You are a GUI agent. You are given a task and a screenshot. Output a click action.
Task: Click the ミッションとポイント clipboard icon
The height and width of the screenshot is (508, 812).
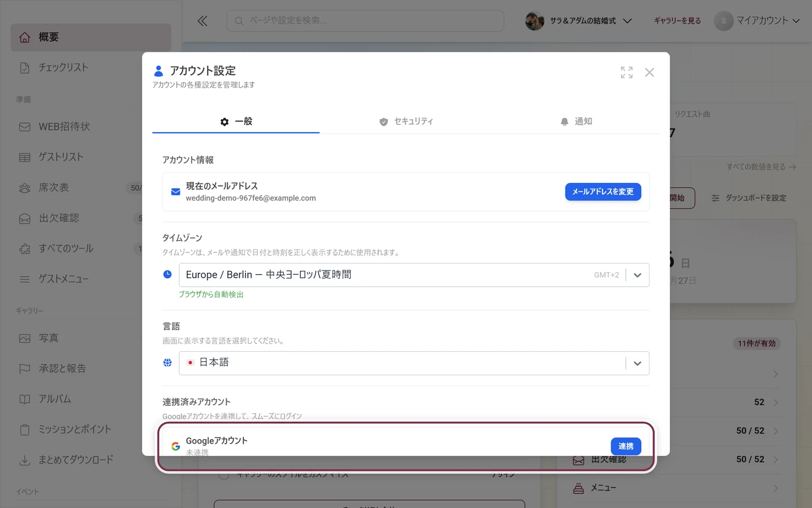pyautogui.click(x=25, y=430)
